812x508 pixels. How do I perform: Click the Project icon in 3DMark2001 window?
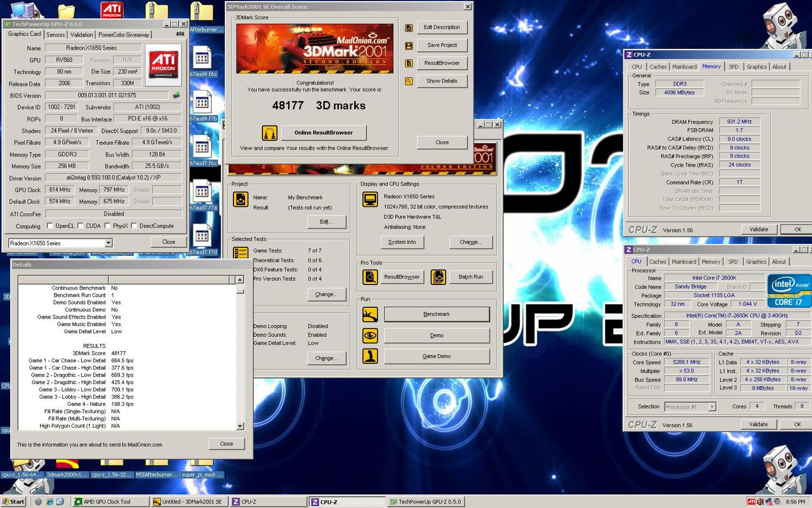click(x=241, y=200)
